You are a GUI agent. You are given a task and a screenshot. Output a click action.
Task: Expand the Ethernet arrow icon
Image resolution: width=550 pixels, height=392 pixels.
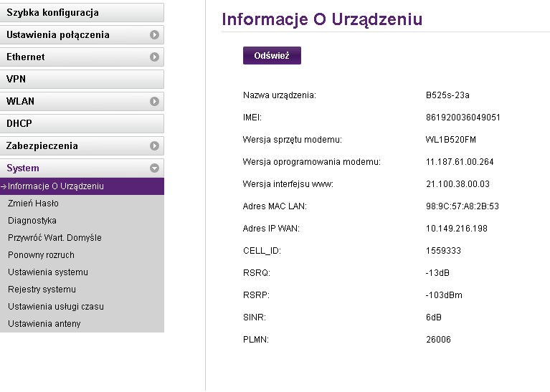[x=154, y=57]
